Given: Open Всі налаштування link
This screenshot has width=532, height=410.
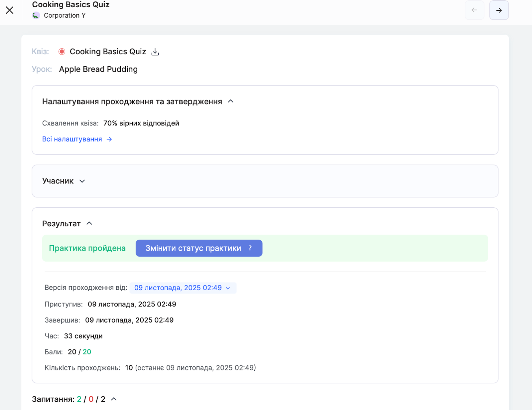Looking at the screenshot, I should pos(72,139).
